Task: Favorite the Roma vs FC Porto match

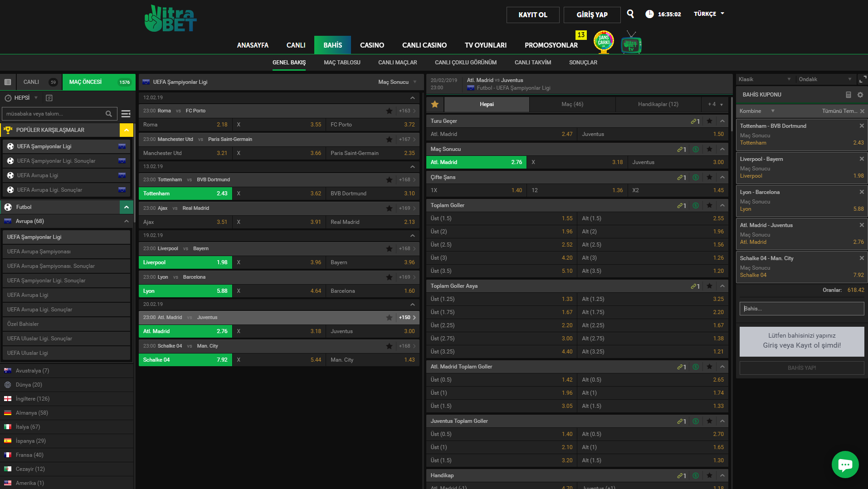Action: coord(389,111)
